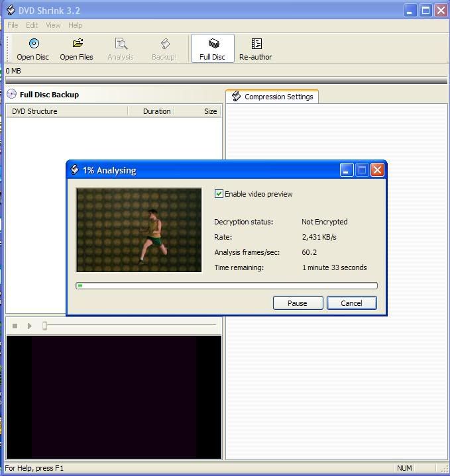Click the Open Files folder icon
Screen dimensions: 450x476
(x=77, y=44)
